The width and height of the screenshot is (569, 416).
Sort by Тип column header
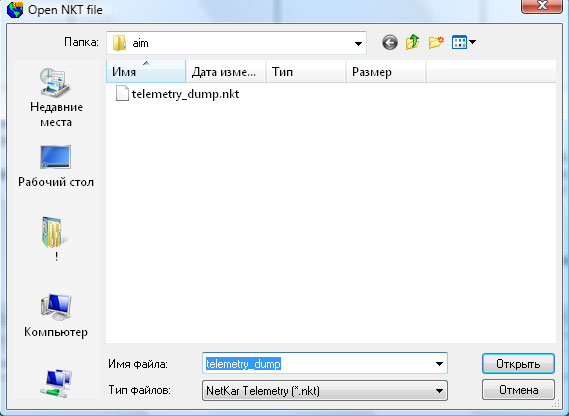[306, 72]
